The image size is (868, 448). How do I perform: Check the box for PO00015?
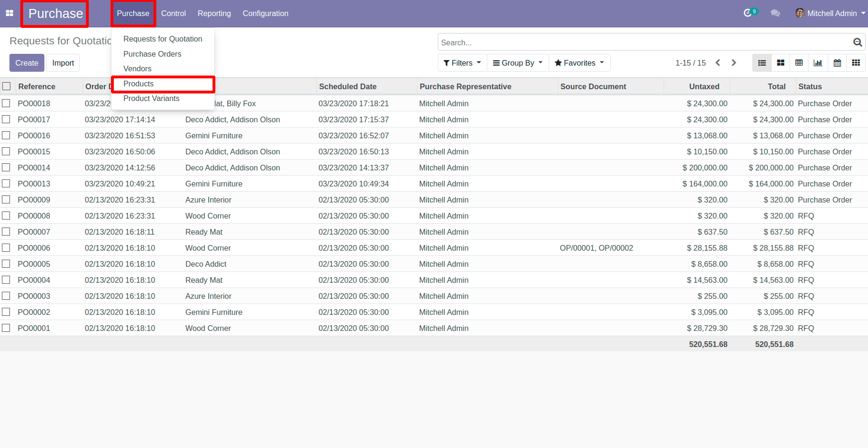click(x=6, y=152)
